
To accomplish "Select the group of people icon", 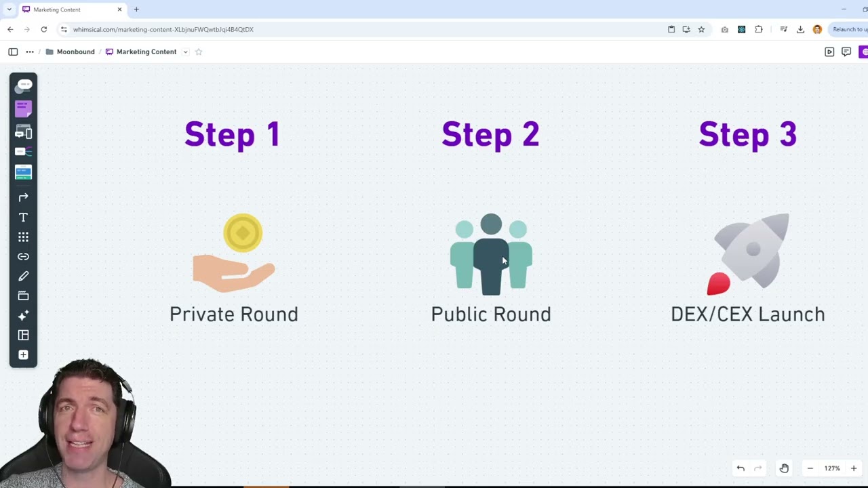I will (x=491, y=254).
